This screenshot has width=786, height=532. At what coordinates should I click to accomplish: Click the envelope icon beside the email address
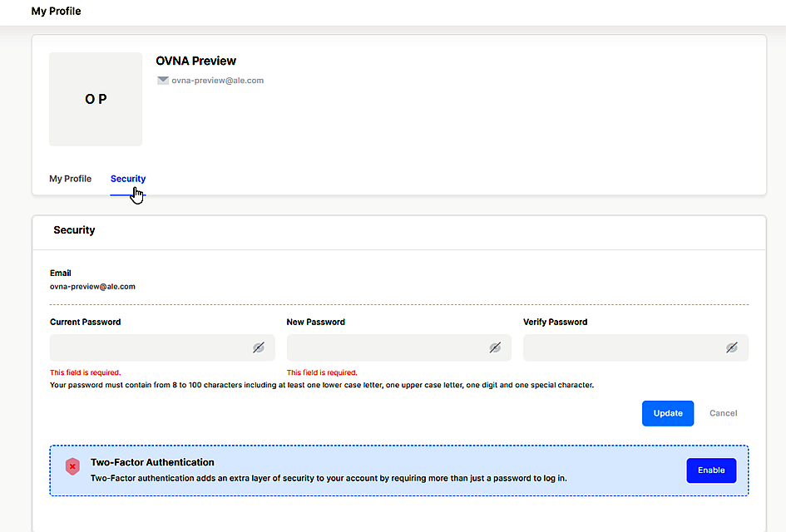[162, 81]
